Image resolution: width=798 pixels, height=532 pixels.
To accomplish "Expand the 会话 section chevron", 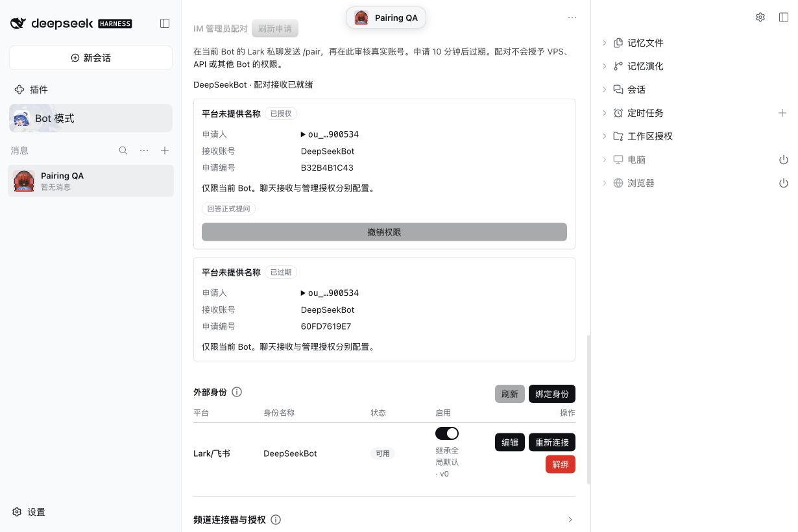I will click(605, 90).
